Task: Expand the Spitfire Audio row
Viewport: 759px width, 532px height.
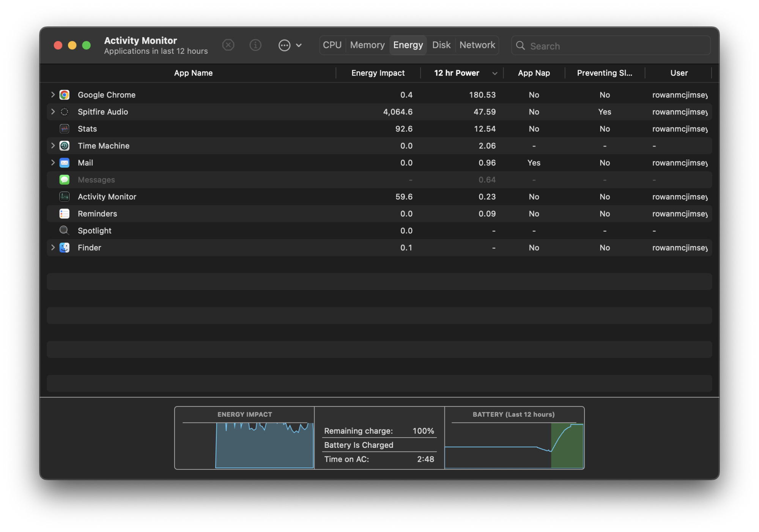Action: [x=53, y=111]
